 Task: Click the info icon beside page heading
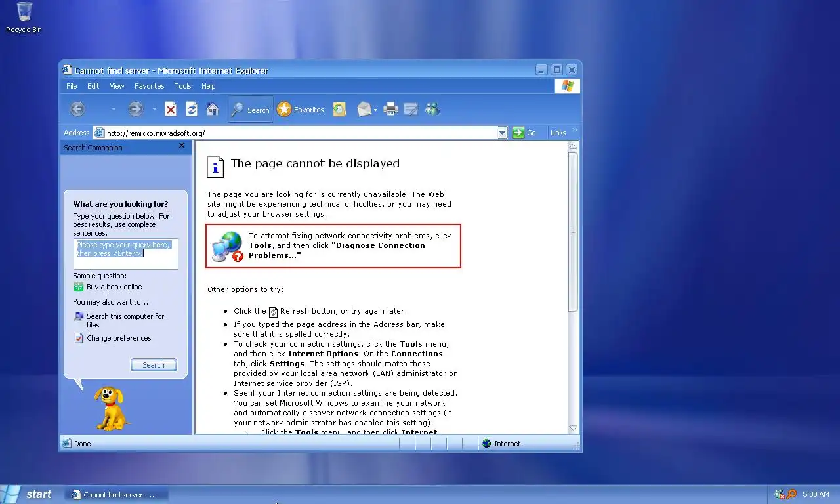tap(215, 167)
